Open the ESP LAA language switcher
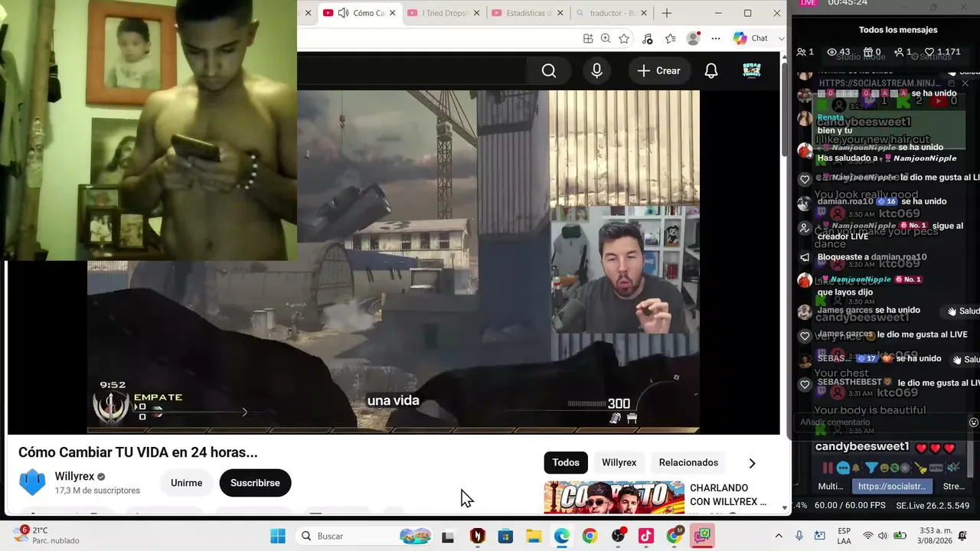The width and height of the screenshot is (980, 551). [844, 536]
